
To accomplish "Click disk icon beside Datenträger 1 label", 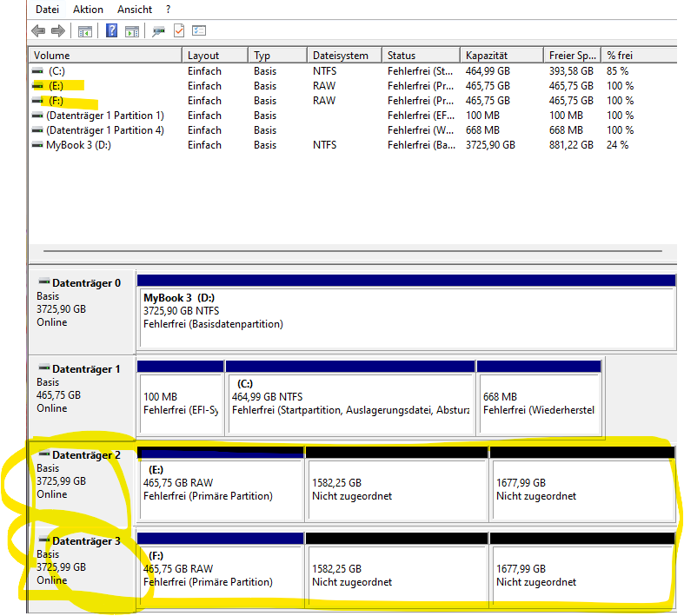I will click(44, 367).
